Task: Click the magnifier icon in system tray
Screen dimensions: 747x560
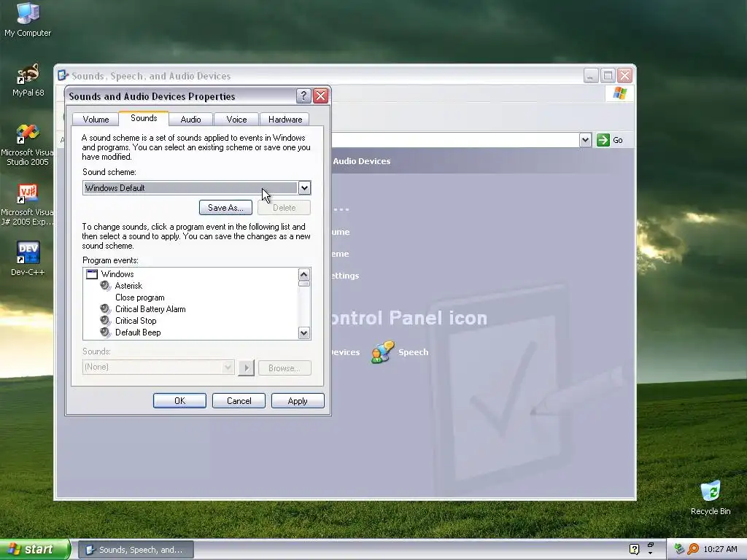Action: tap(693, 549)
